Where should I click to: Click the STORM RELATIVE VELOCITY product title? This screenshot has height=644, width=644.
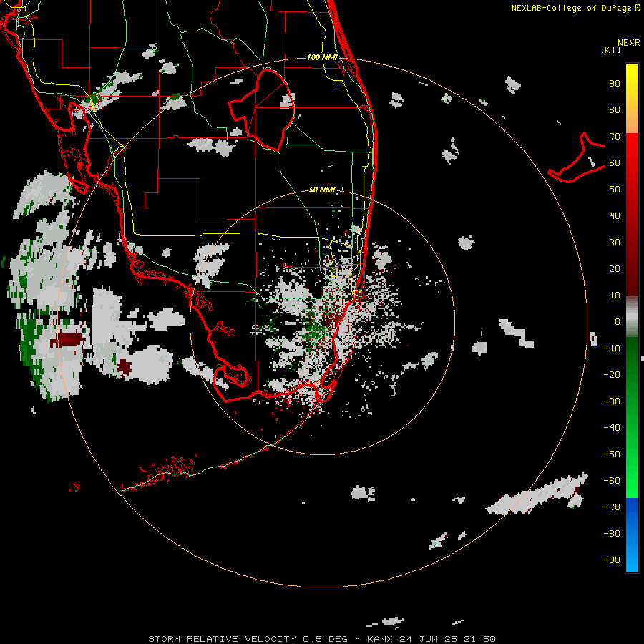[222, 639]
